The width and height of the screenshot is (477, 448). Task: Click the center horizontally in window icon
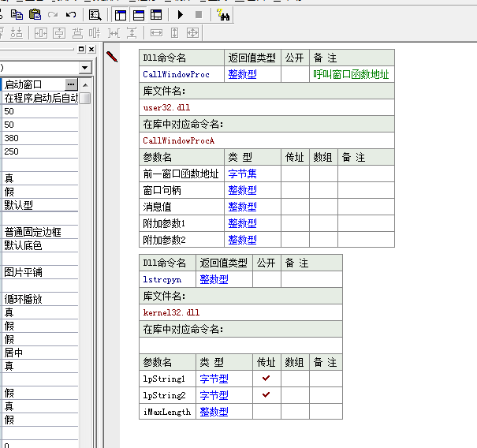(x=41, y=33)
